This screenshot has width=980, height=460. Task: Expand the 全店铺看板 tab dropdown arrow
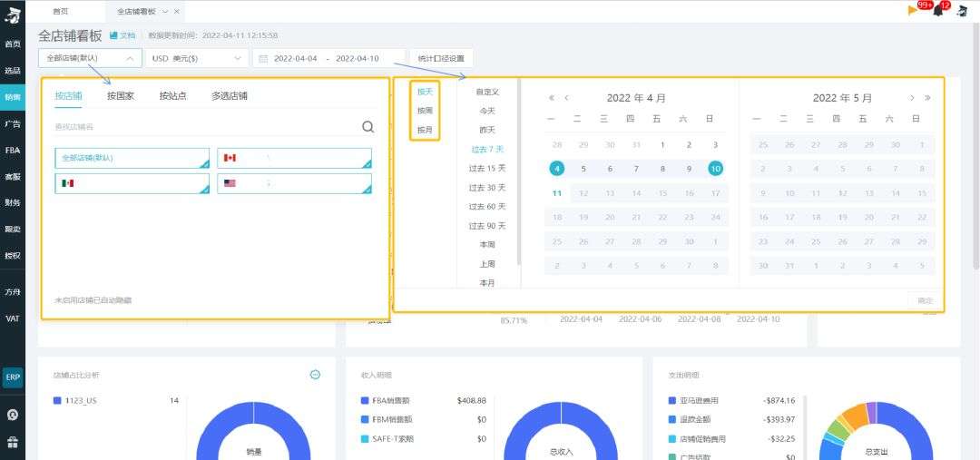(164, 11)
